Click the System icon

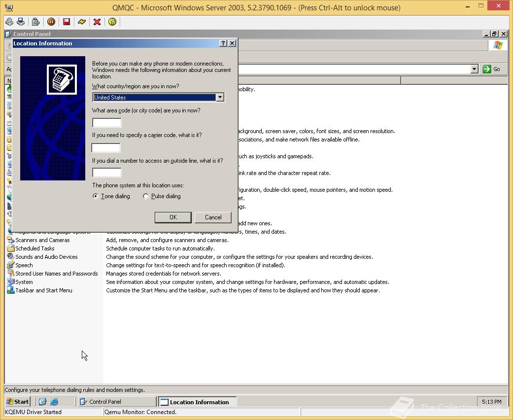(x=10, y=282)
